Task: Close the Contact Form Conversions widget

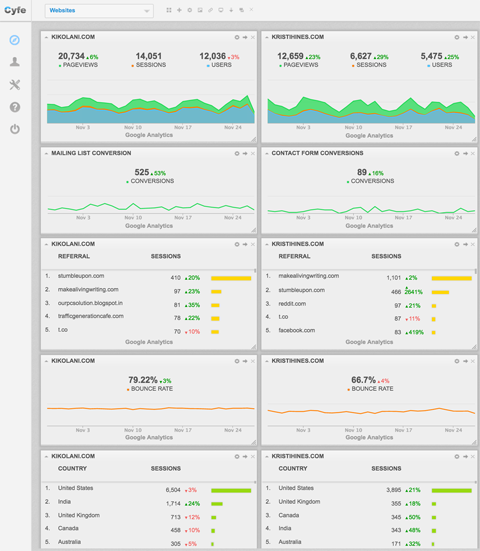Action: 473,154
